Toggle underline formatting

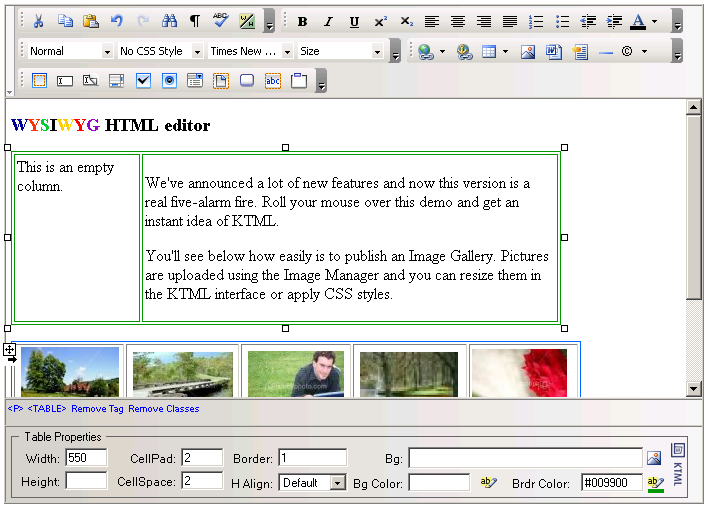tap(354, 22)
